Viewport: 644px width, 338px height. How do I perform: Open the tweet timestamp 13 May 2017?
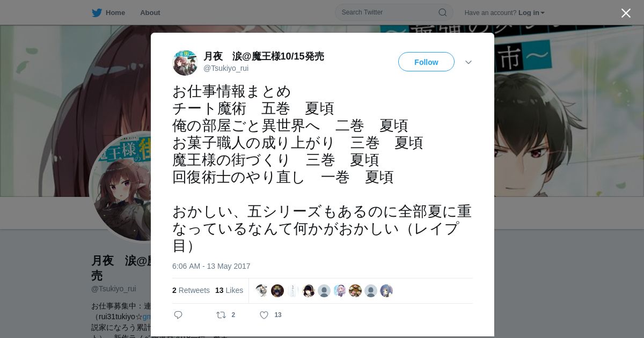(211, 266)
